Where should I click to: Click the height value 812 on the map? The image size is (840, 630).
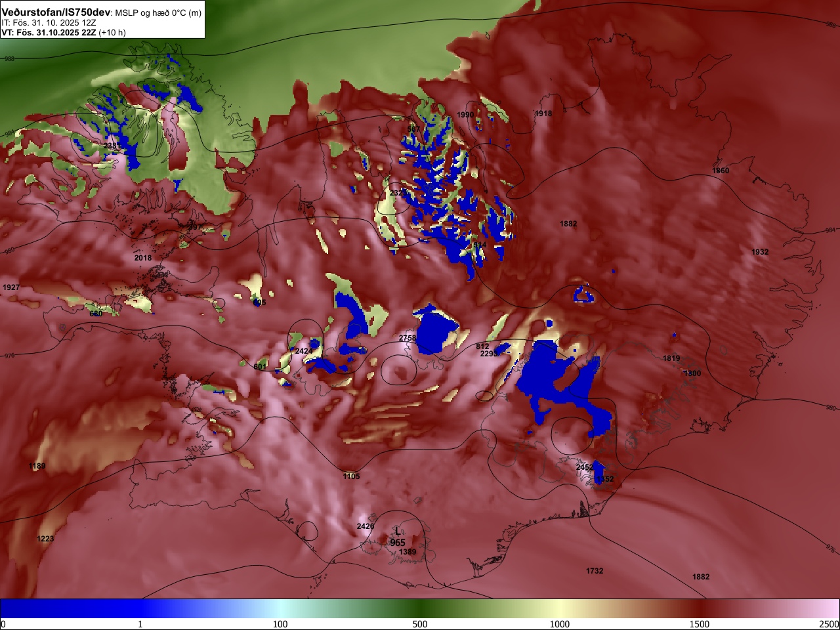(x=482, y=346)
